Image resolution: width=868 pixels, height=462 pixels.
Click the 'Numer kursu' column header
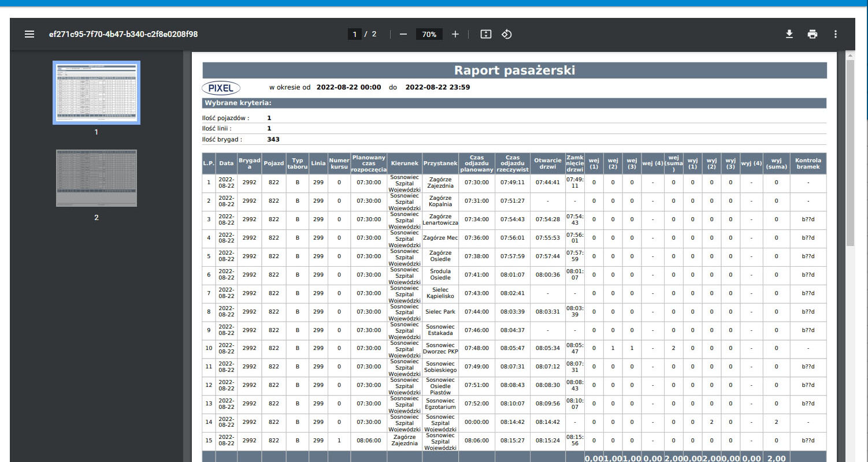(x=339, y=163)
